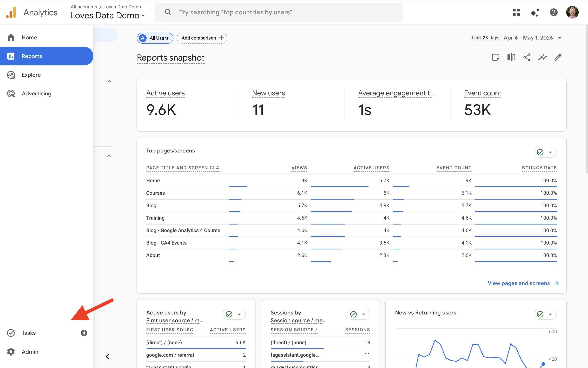Image resolution: width=588 pixels, height=368 pixels.
Task: Open View pages and screens link
Action: coord(519,283)
